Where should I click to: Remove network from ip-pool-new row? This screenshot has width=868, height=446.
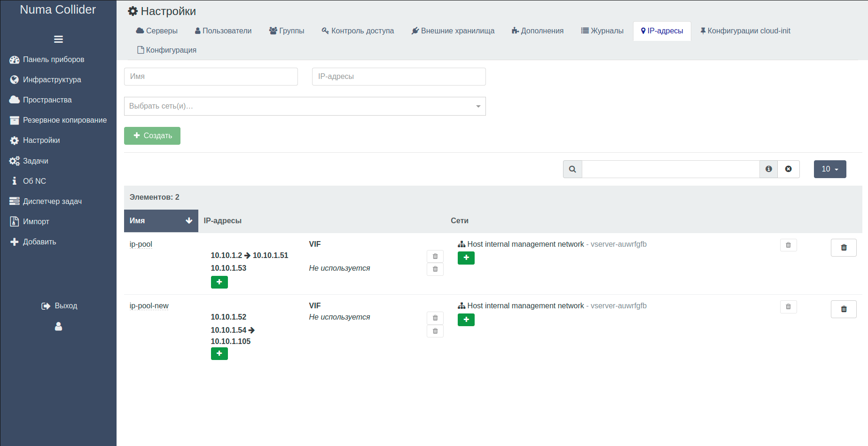[789, 307]
